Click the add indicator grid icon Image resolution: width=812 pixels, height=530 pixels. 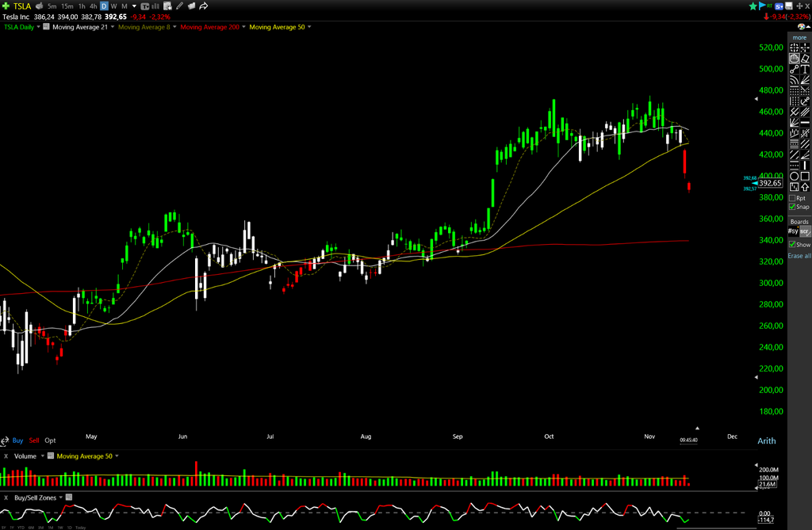(167, 6)
